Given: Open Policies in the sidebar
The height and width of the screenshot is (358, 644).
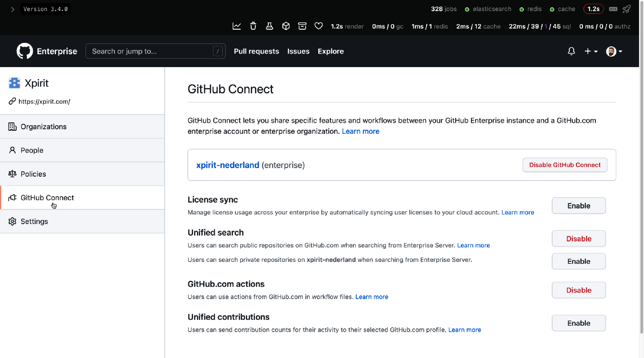Looking at the screenshot, I should 82,174.
